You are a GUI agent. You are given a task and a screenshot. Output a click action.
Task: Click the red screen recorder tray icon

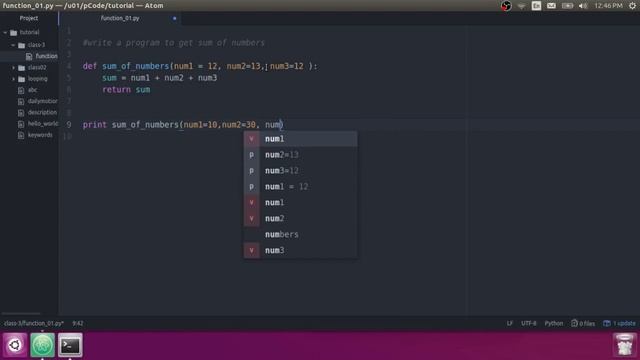point(506,6)
